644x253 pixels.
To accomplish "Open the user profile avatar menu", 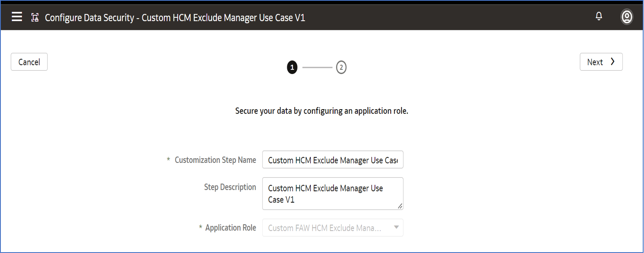I will click(627, 17).
